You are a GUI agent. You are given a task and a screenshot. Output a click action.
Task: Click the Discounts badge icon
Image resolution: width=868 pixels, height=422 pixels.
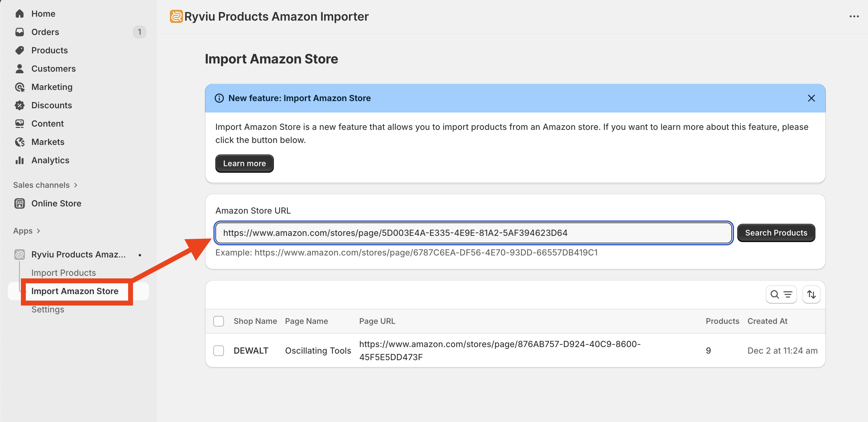[x=20, y=105]
